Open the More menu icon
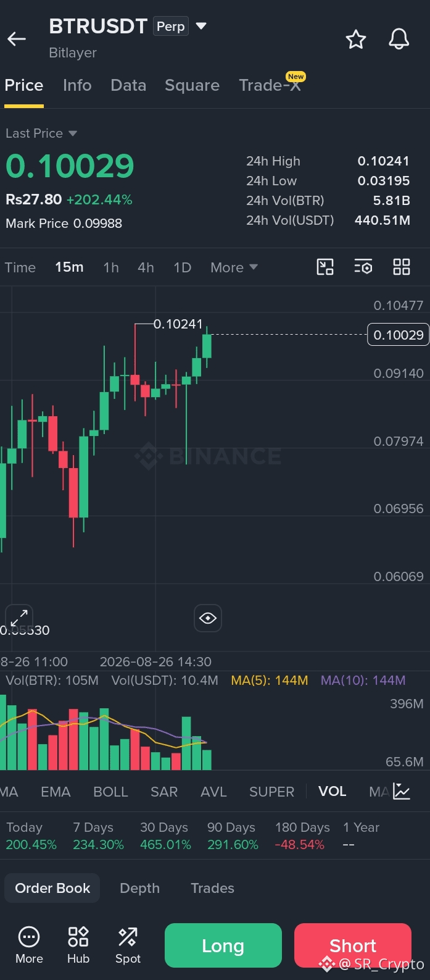 [29, 945]
